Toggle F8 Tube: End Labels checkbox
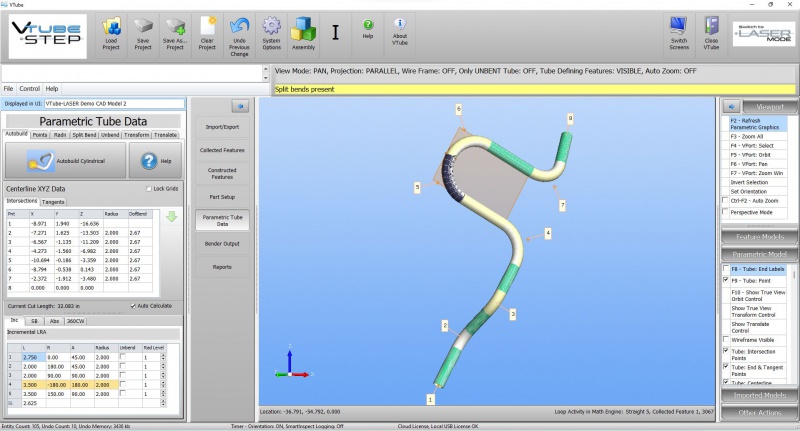This screenshot has width=800, height=431. tap(726, 269)
